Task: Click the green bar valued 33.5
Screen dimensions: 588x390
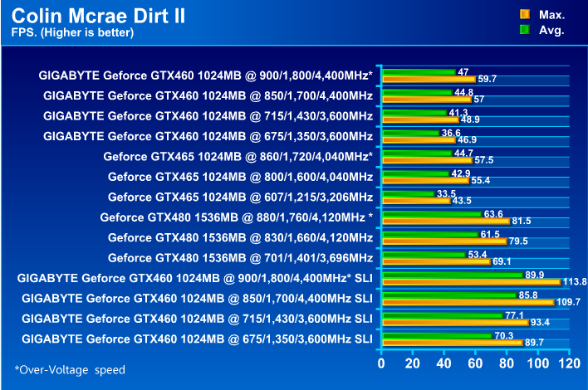Action: click(409, 193)
